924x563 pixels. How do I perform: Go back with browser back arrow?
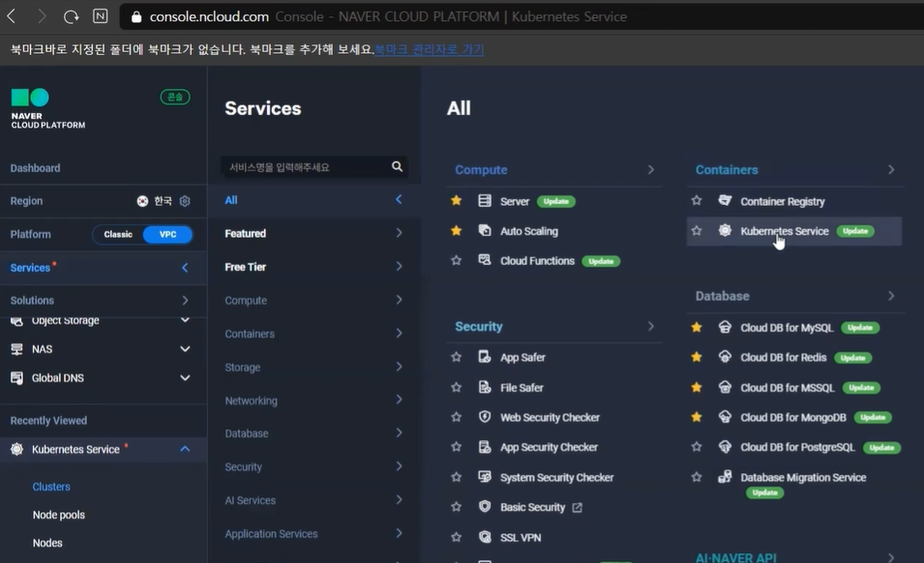[x=12, y=16]
